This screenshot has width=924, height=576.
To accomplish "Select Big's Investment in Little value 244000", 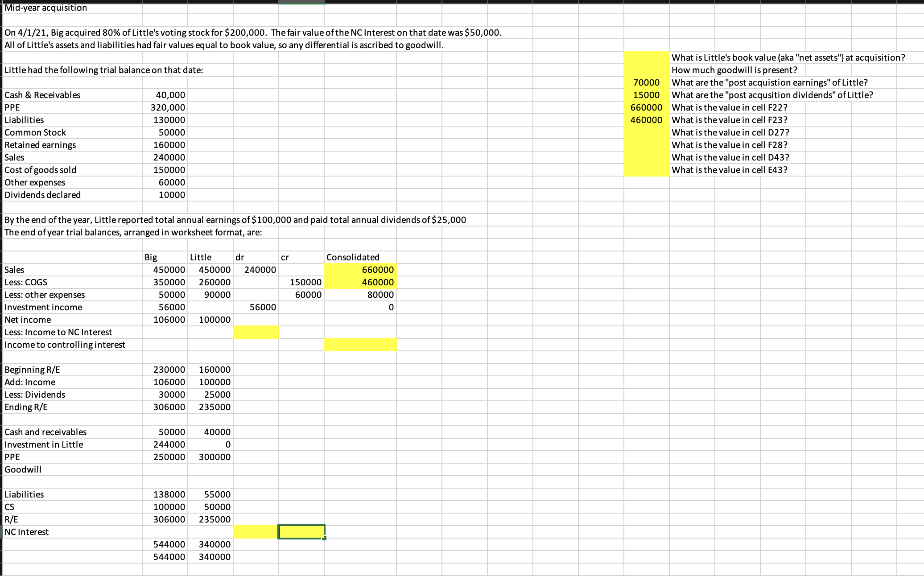I will point(169,444).
